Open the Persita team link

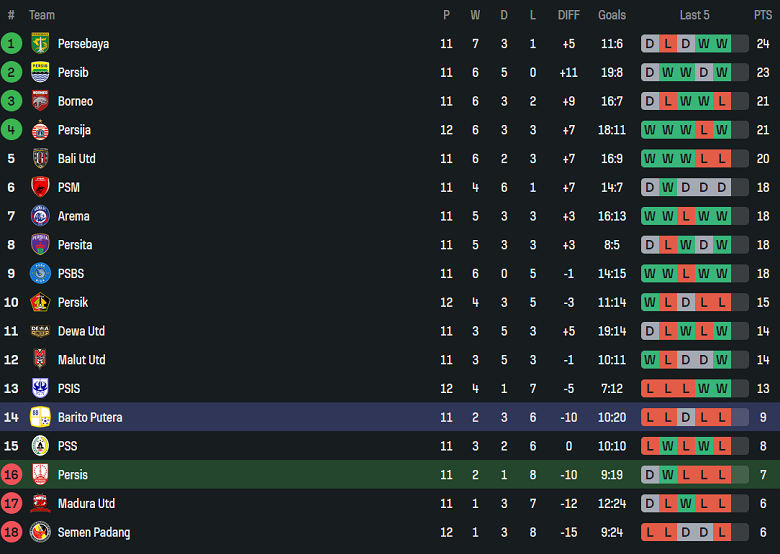[x=76, y=245]
